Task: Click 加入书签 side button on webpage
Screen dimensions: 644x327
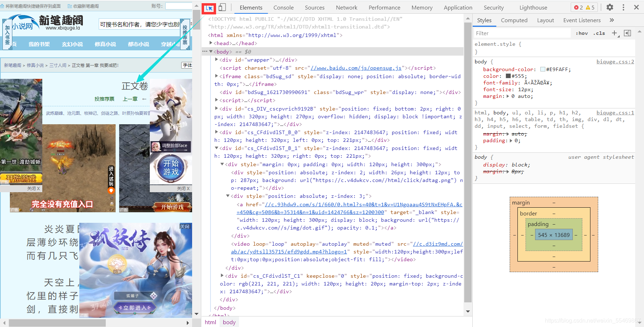Action: 7,35
